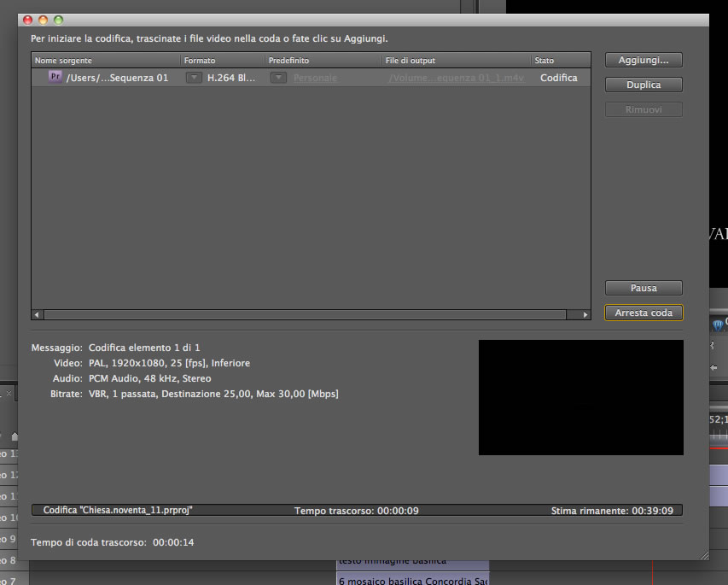This screenshot has width=728, height=585.
Task: Click the encoding progress bar
Action: pos(357,510)
